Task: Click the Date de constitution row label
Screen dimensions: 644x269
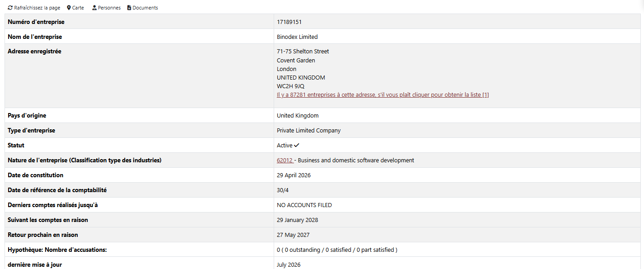Action: pyautogui.click(x=36, y=175)
